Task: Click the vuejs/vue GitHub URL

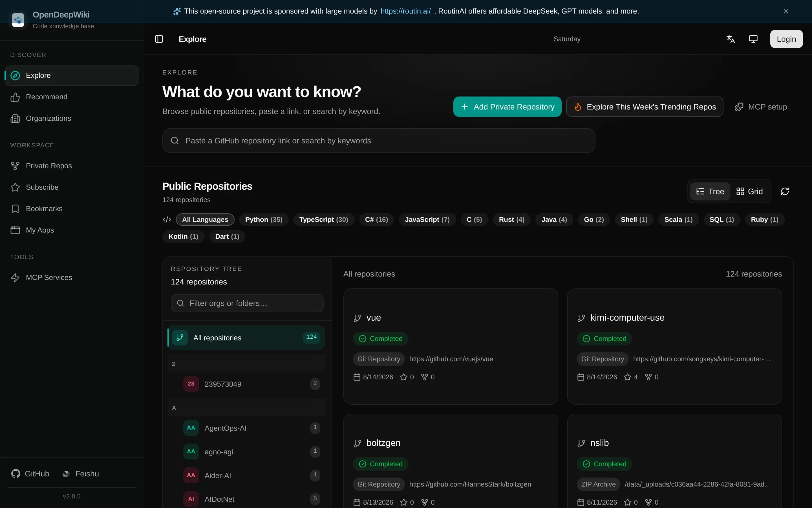Action: (451, 359)
